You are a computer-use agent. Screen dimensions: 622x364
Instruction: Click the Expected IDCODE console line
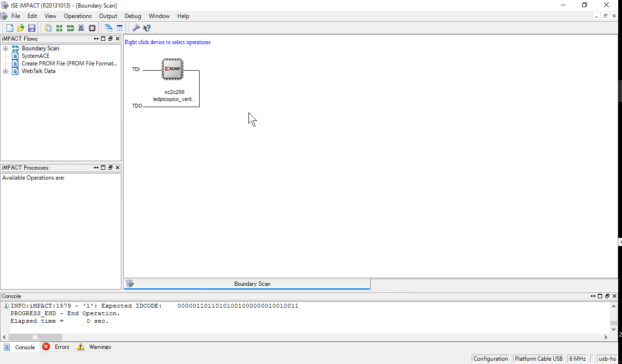click(x=154, y=306)
